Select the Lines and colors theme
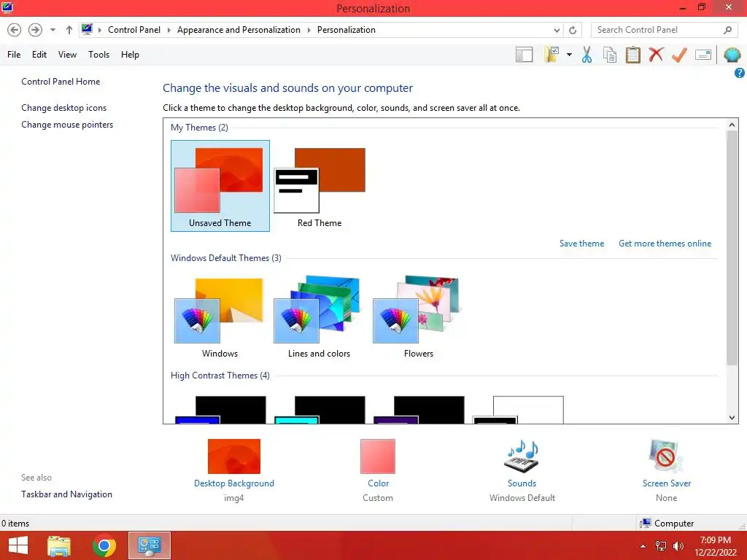 pos(320,316)
